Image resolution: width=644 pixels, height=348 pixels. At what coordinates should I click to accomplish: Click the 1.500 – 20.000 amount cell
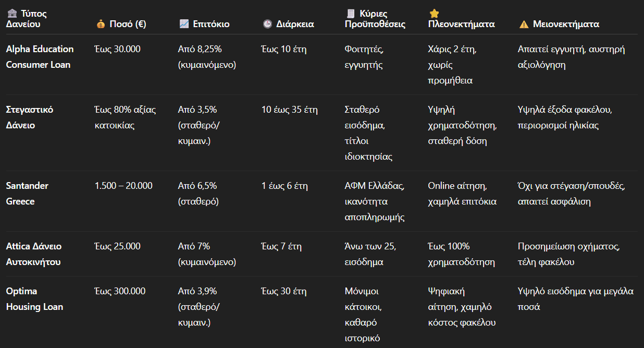pos(123,186)
